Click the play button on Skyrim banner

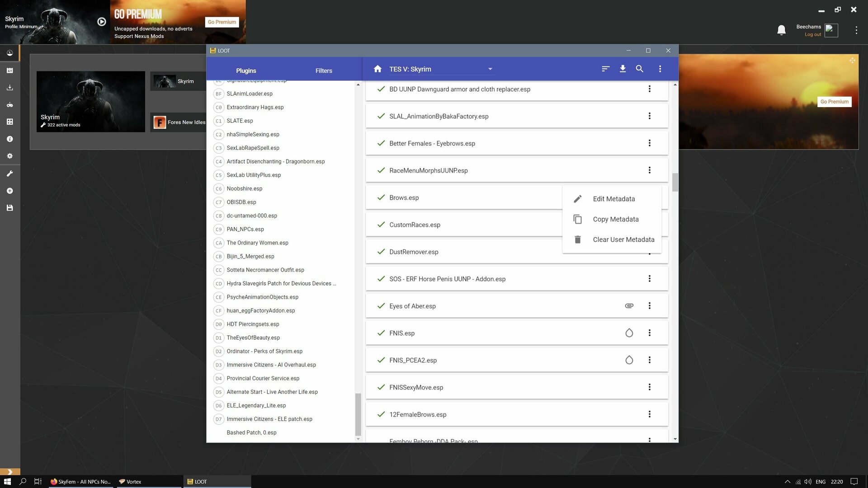(102, 22)
